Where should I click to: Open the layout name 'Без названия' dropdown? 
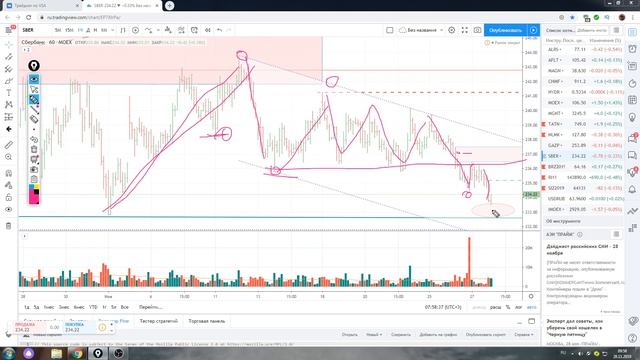(x=421, y=30)
